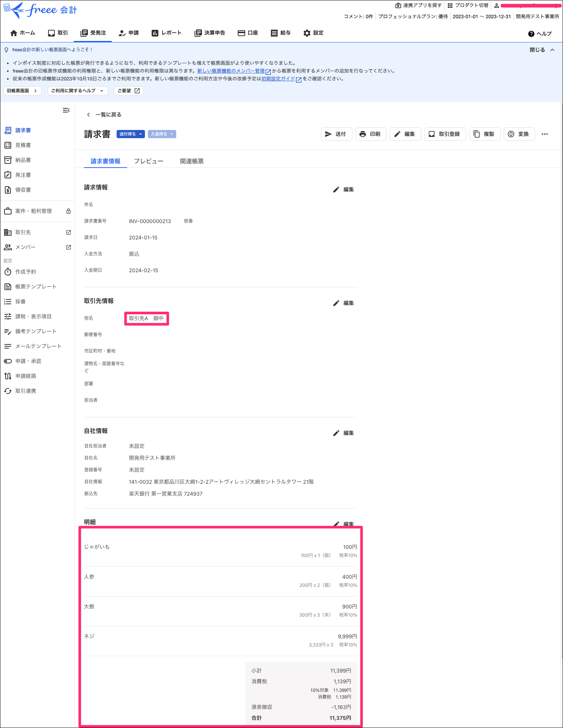The width and height of the screenshot is (563, 728).
Task: Select 請求書 in the sidebar
Action: tap(23, 130)
